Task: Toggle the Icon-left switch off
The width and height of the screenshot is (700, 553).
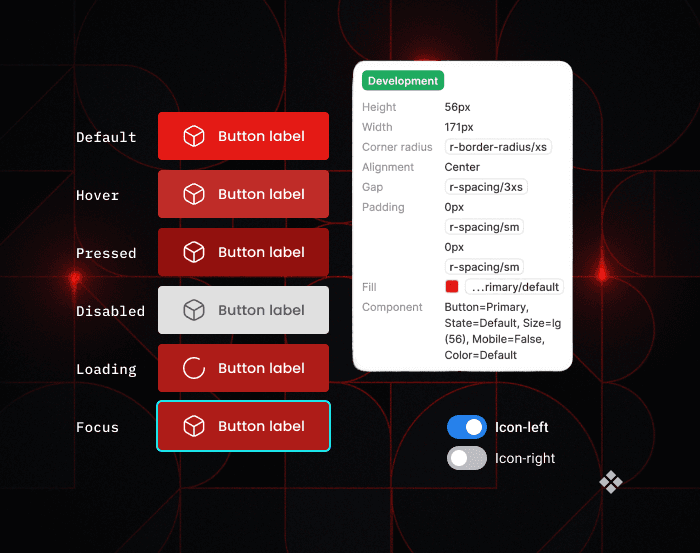Action: click(x=467, y=427)
